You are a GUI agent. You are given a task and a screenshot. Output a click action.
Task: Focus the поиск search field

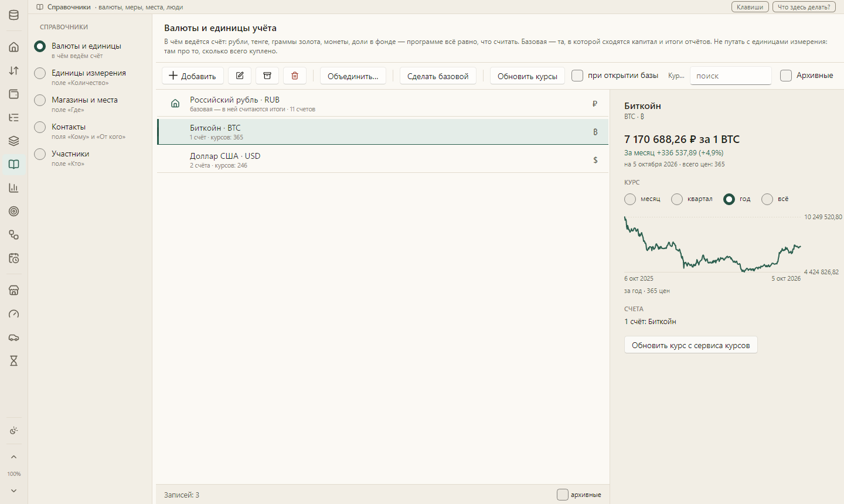click(x=731, y=76)
